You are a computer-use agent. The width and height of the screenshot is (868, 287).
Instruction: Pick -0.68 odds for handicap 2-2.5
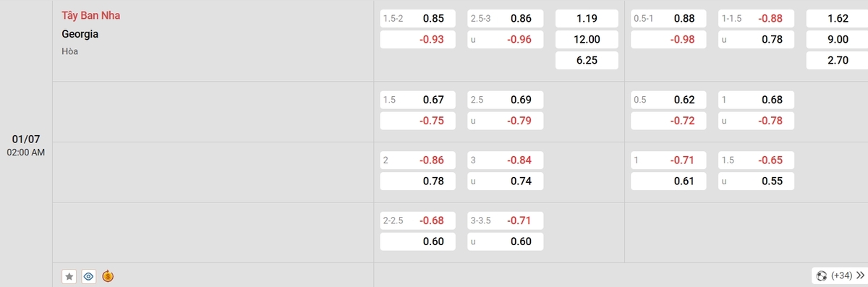[x=417, y=220]
